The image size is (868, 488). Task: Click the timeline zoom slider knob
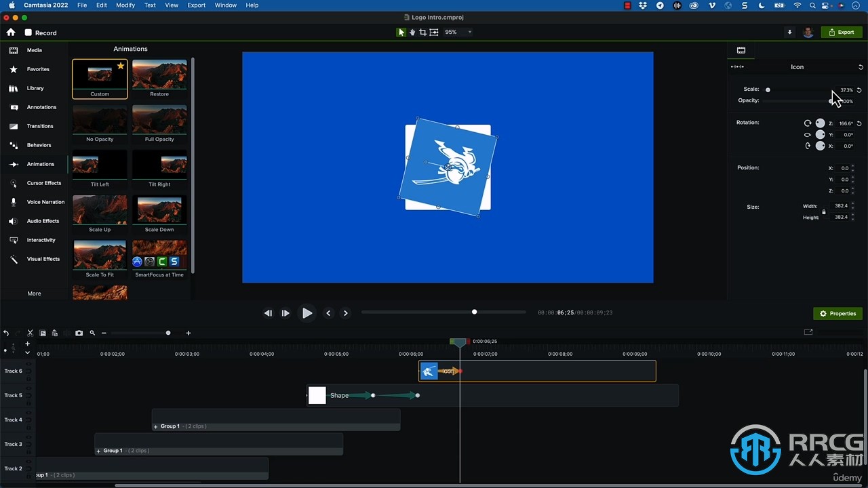click(x=168, y=333)
